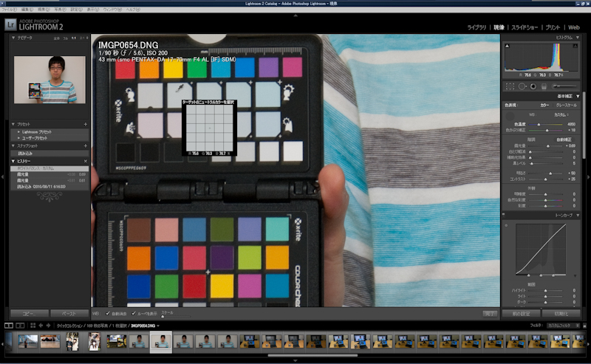Return the White balance selector eyedropper
The height and width of the screenshot is (364, 591).
tap(510, 117)
